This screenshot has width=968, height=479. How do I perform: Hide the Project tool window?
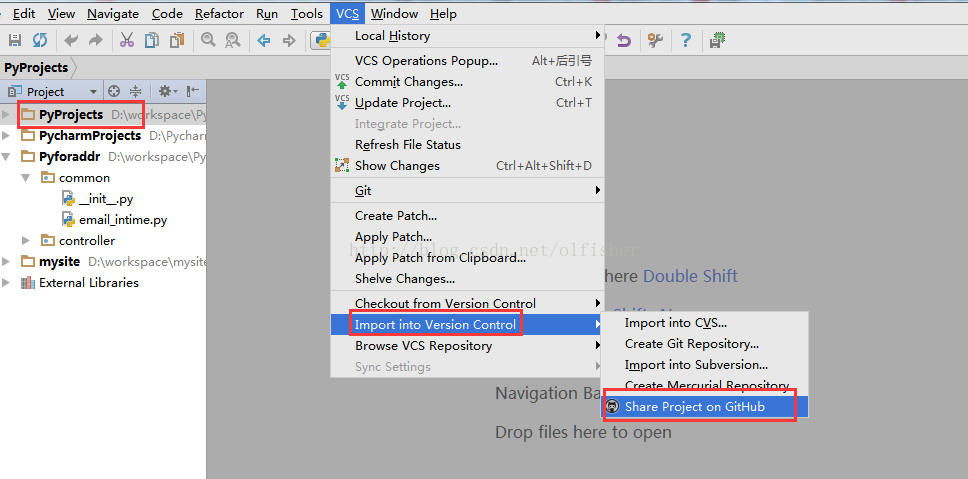[x=193, y=91]
